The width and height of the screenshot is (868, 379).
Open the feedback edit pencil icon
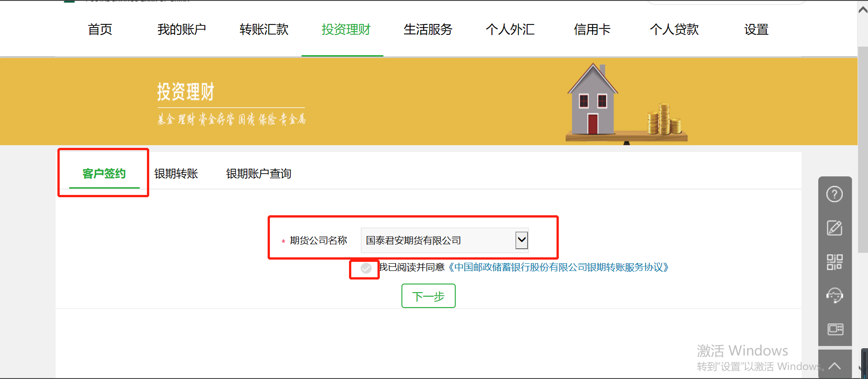pyautogui.click(x=835, y=228)
